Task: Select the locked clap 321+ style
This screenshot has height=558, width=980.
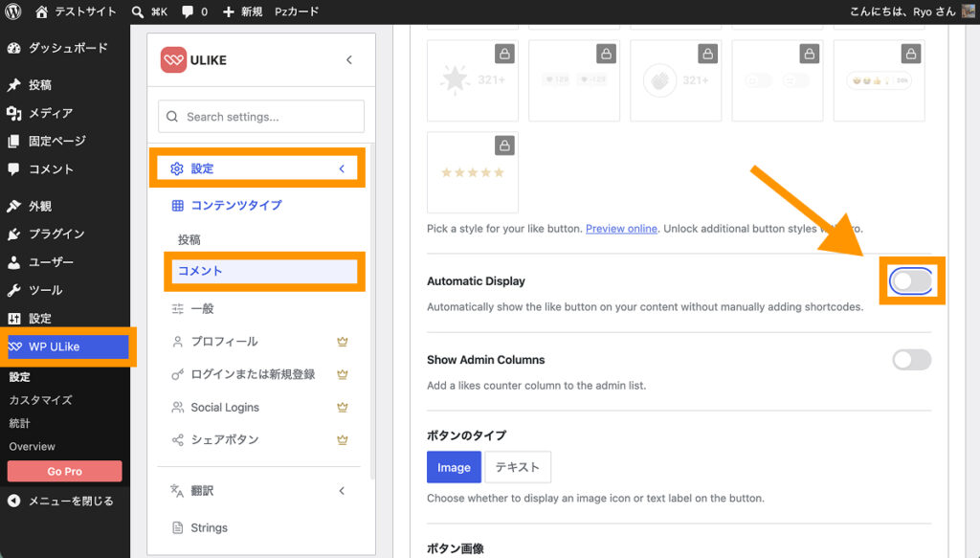Action: (x=676, y=80)
